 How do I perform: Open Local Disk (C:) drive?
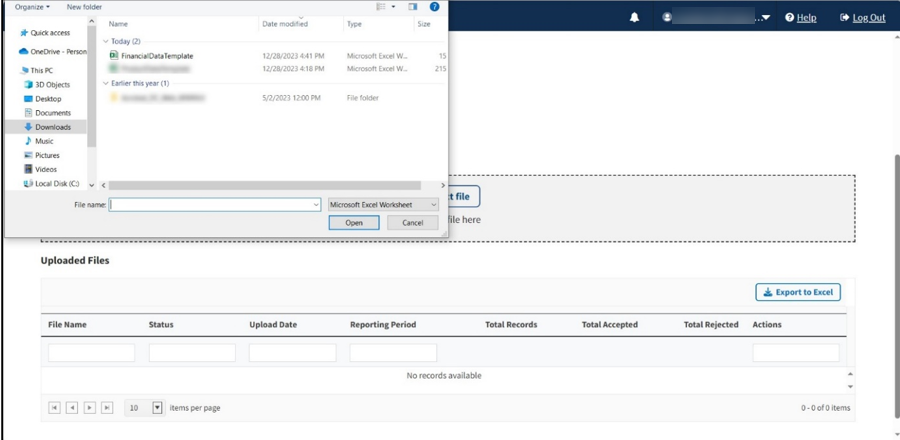pos(56,184)
